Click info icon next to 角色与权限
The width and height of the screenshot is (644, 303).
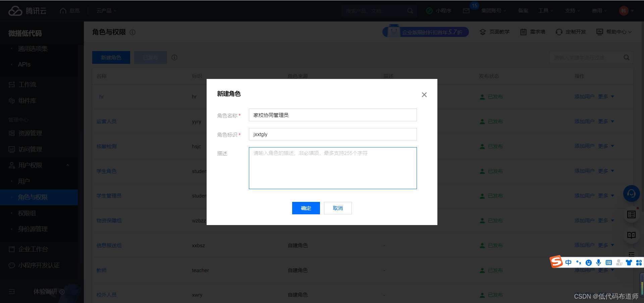tap(132, 32)
